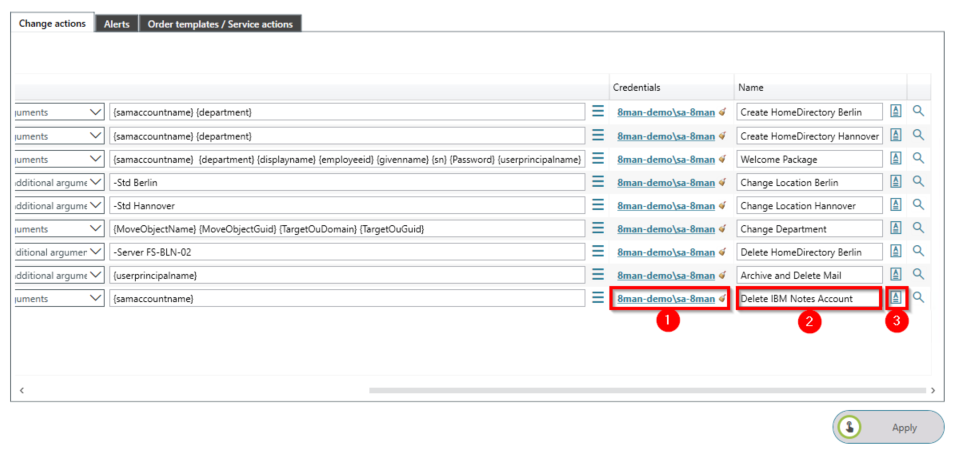The image size is (958, 450).
Task: Open hamburger menu in {userprincipalname} row
Action: click(x=598, y=274)
